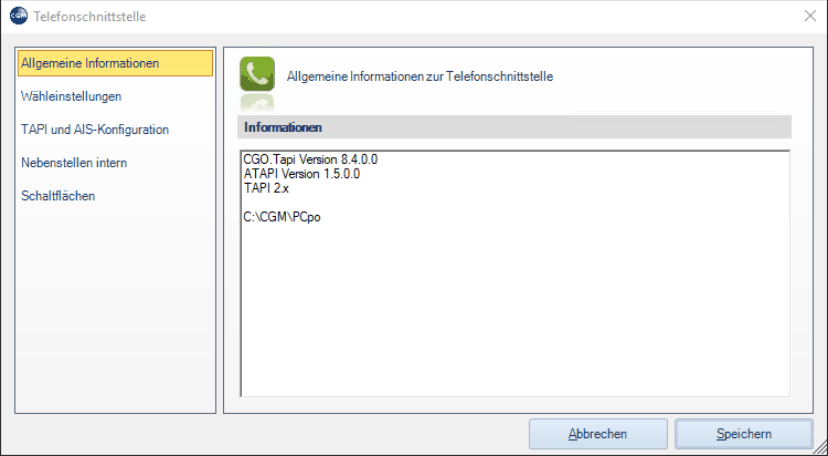This screenshot has height=456, width=828.
Task: Click the Telefonschnittstelle window title text
Action: click(x=90, y=16)
